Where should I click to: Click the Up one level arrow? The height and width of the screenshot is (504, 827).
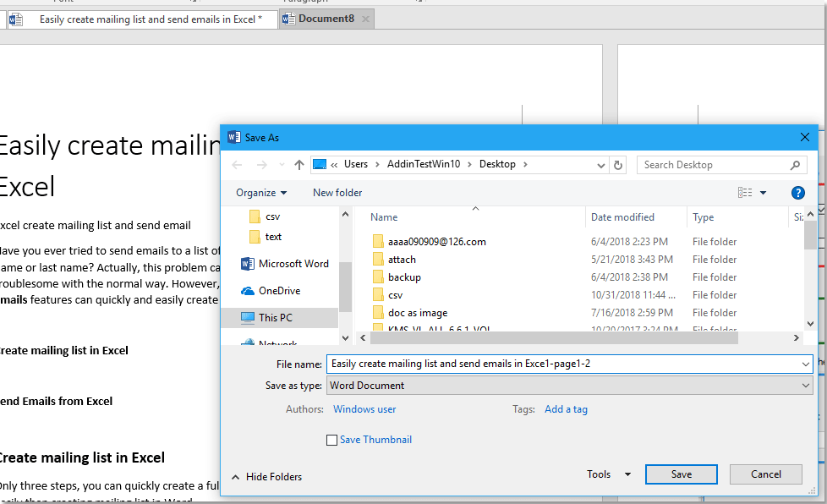click(298, 165)
